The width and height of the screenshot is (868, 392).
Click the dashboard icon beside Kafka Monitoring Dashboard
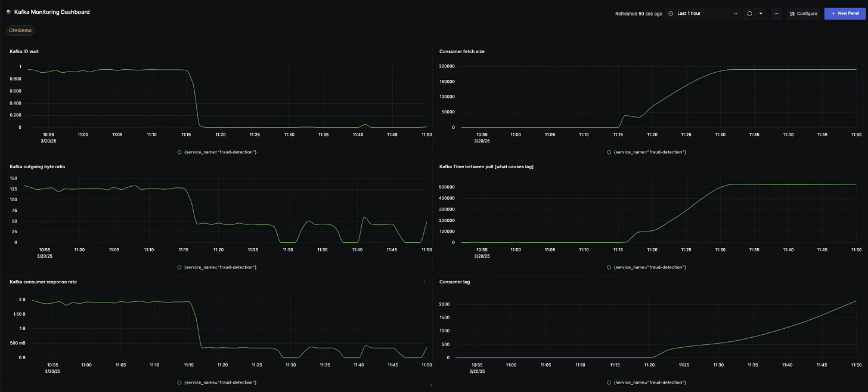[x=8, y=12]
